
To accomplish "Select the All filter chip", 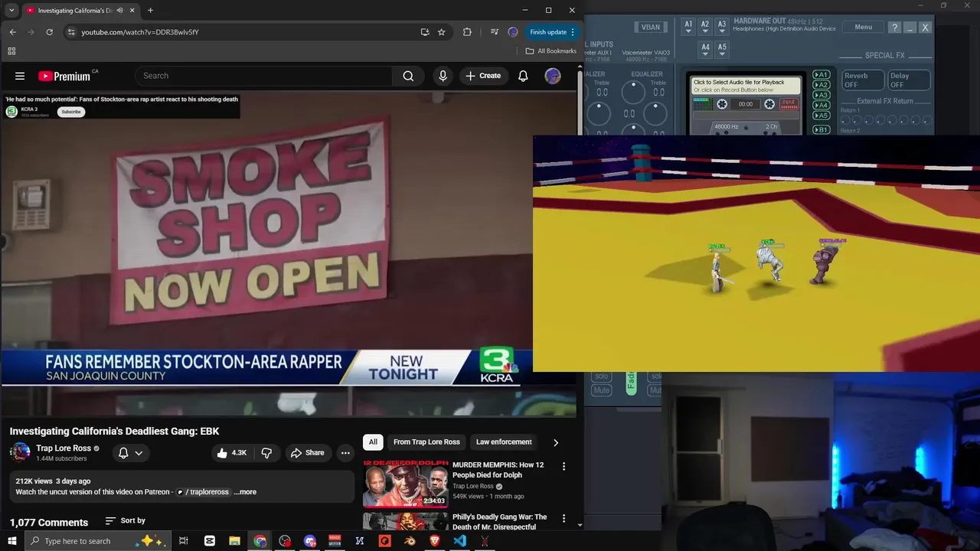I will (373, 442).
